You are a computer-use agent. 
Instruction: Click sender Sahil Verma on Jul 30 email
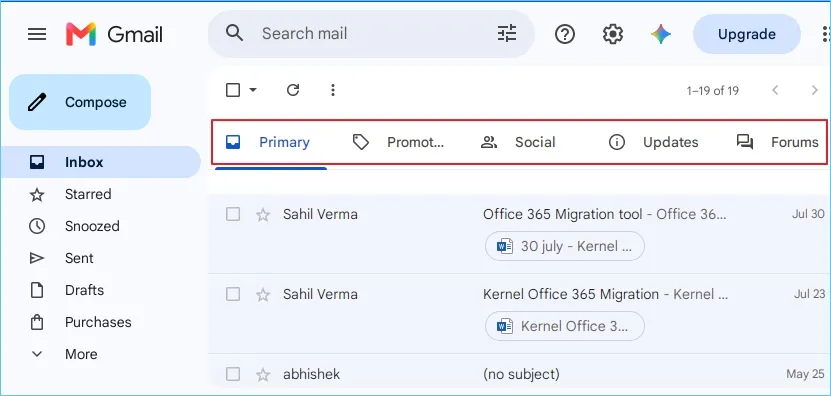pyautogui.click(x=320, y=214)
